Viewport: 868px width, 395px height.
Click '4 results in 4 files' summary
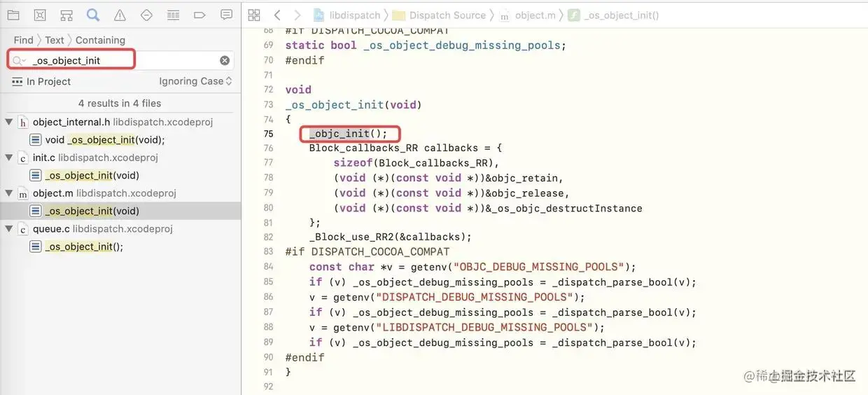click(120, 103)
